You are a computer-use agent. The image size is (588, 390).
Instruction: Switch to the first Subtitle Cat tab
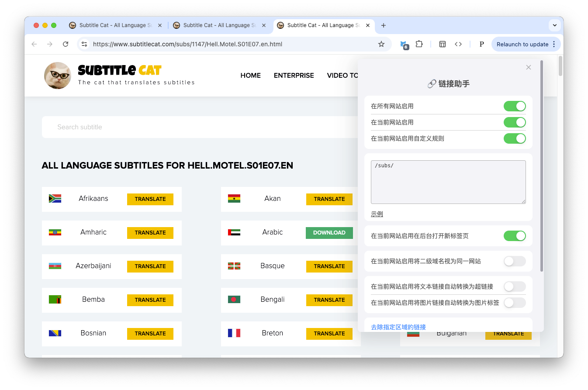coord(114,25)
